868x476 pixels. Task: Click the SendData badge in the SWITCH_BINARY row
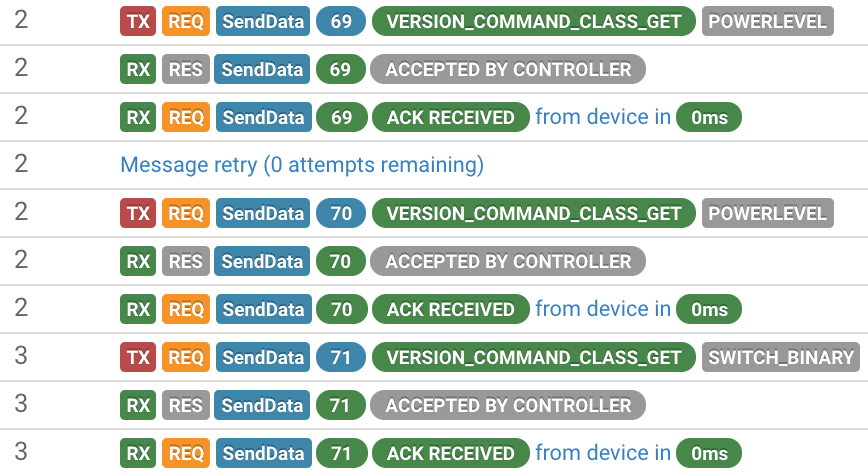click(x=262, y=357)
